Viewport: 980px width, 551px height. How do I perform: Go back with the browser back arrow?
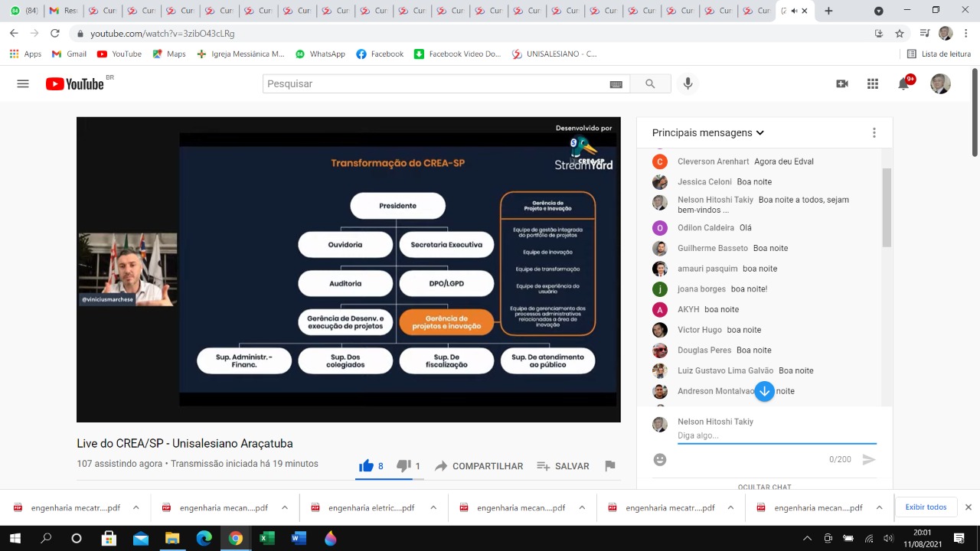coord(14,34)
